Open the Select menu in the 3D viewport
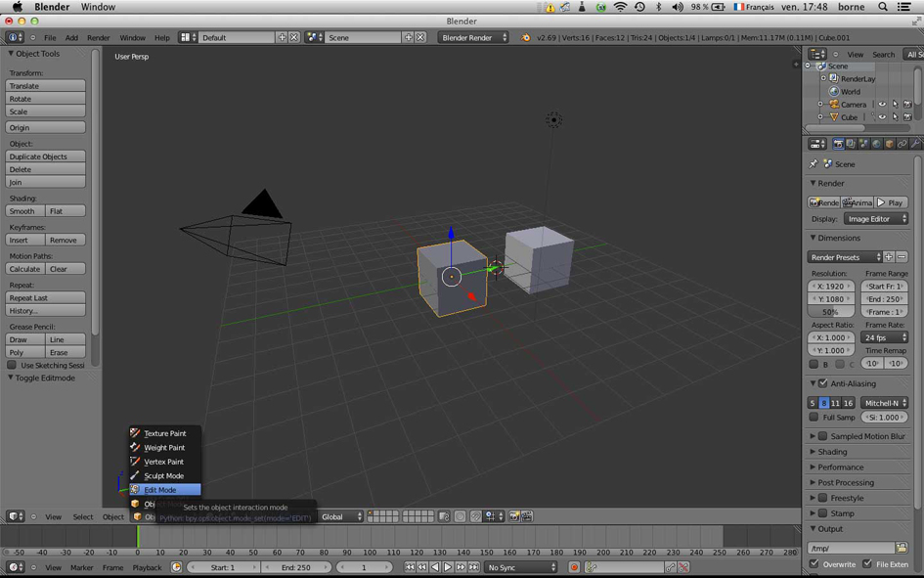The height and width of the screenshot is (578, 924). pos(83,516)
